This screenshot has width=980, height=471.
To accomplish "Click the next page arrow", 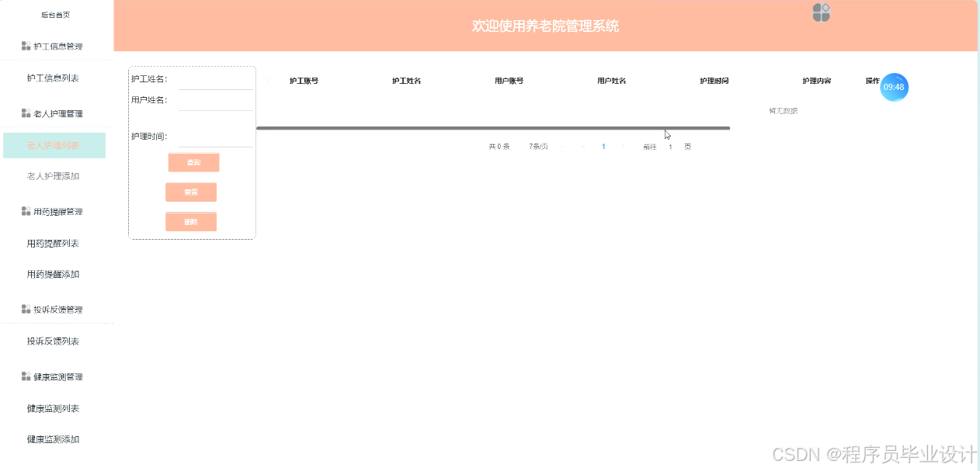I will click(x=624, y=147).
